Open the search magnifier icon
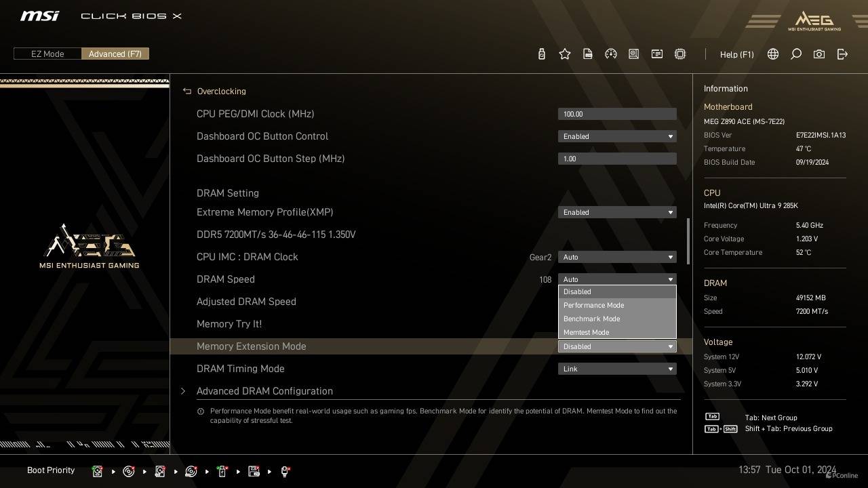 click(795, 54)
